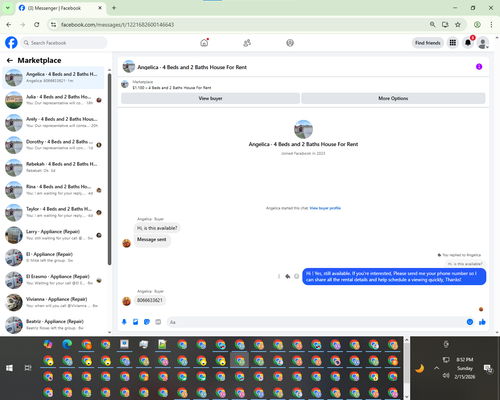Image resolution: width=500 pixels, height=400 pixels.
Task: Open Rina conversation in list
Action: (53, 190)
